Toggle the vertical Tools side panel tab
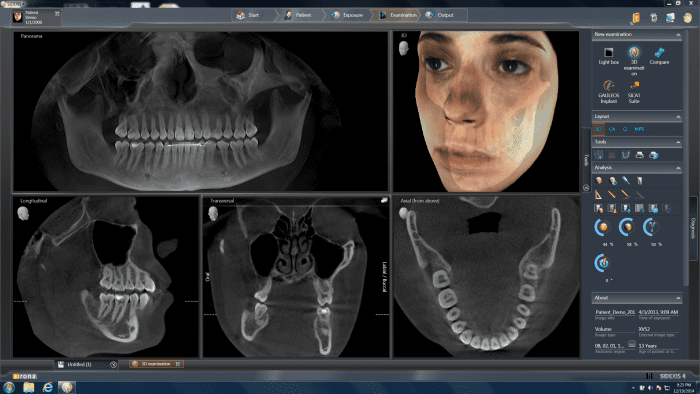Image resolution: width=700 pixels, height=394 pixels. 586,161
